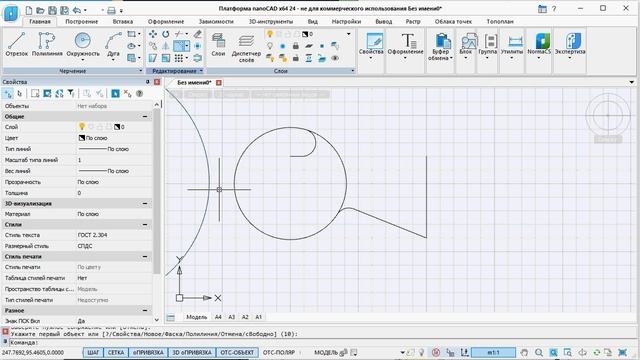Open the Оформление ribbon button
The width and height of the screenshot is (640, 360).
click(405, 46)
